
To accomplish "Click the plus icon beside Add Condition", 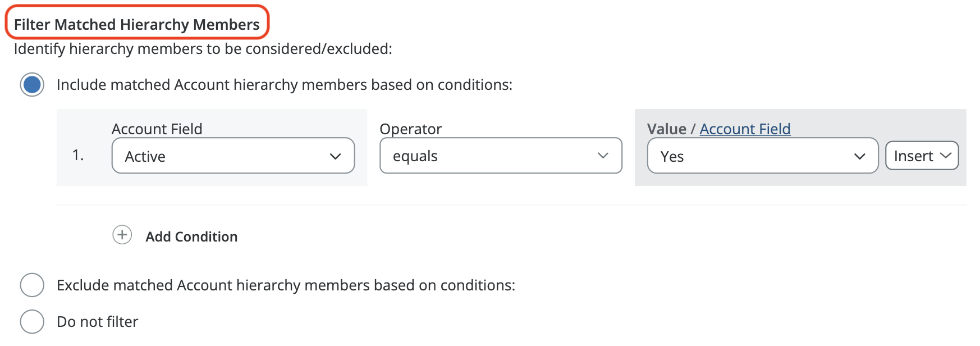I will (122, 235).
